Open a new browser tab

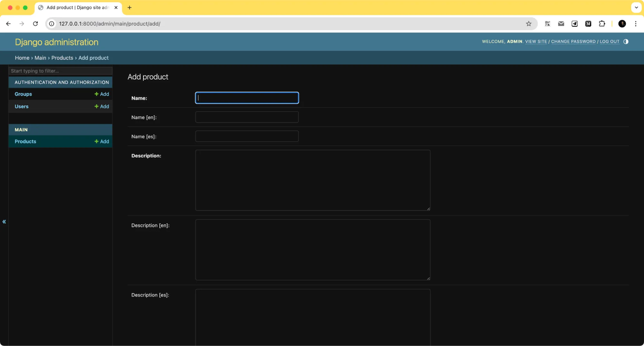(130, 7)
